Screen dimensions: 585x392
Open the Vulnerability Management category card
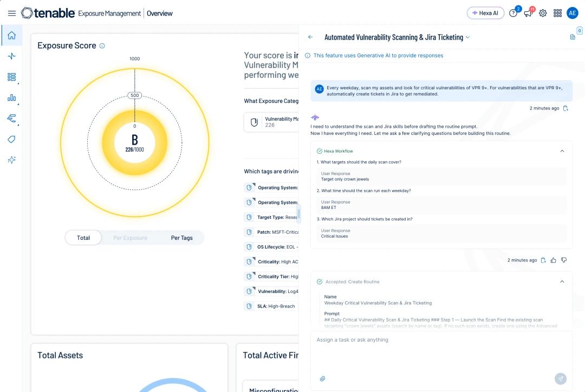[x=271, y=122]
